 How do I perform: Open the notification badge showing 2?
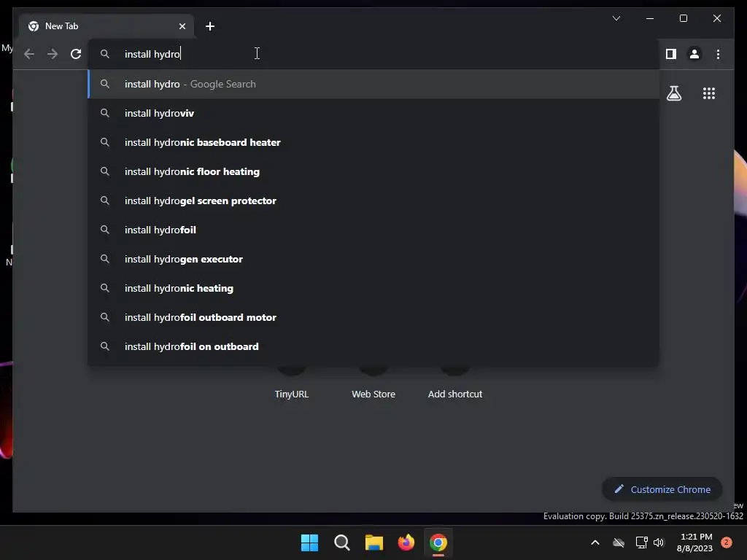click(726, 542)
